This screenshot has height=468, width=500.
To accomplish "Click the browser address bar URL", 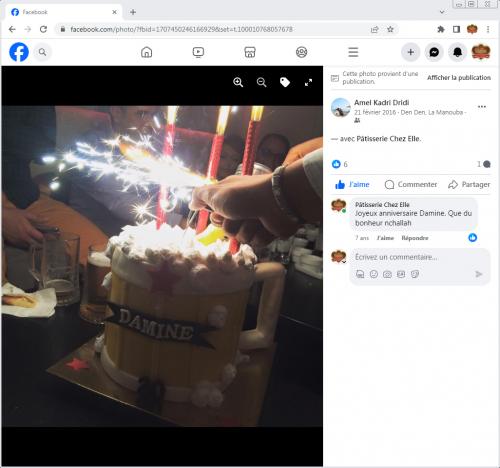I will click(181, 29).
